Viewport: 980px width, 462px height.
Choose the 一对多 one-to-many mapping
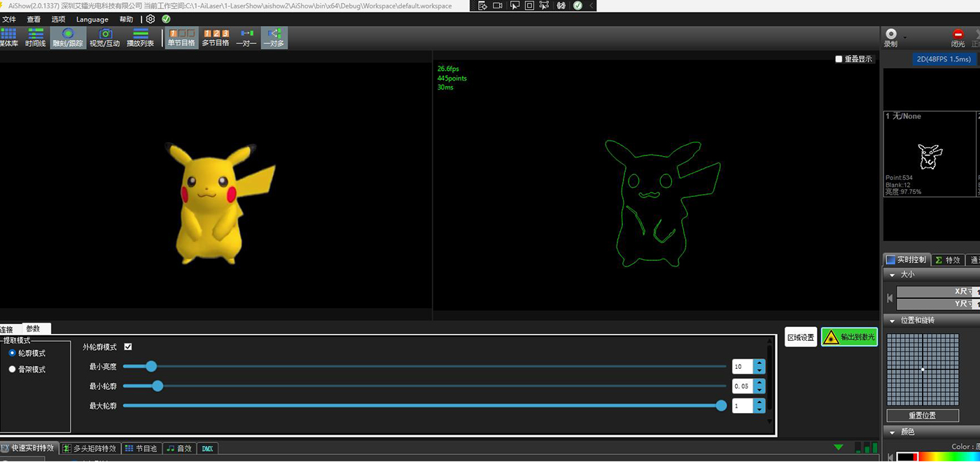[274, 38]
